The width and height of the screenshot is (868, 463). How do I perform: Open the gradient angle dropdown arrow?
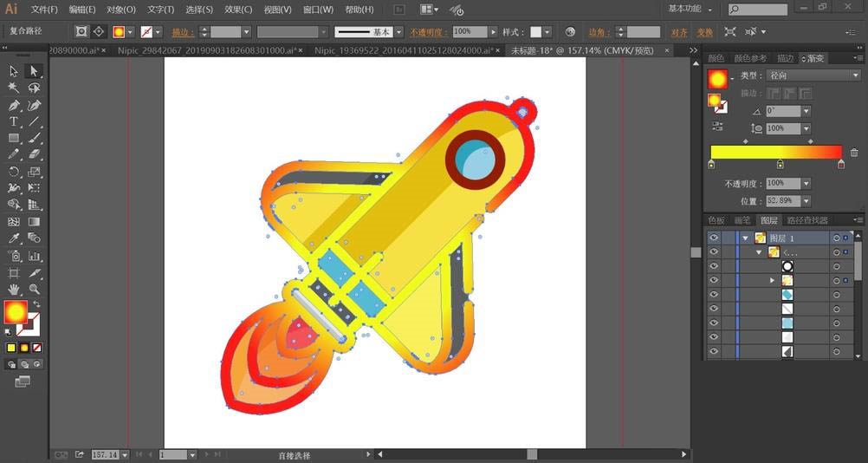[806, 111]
